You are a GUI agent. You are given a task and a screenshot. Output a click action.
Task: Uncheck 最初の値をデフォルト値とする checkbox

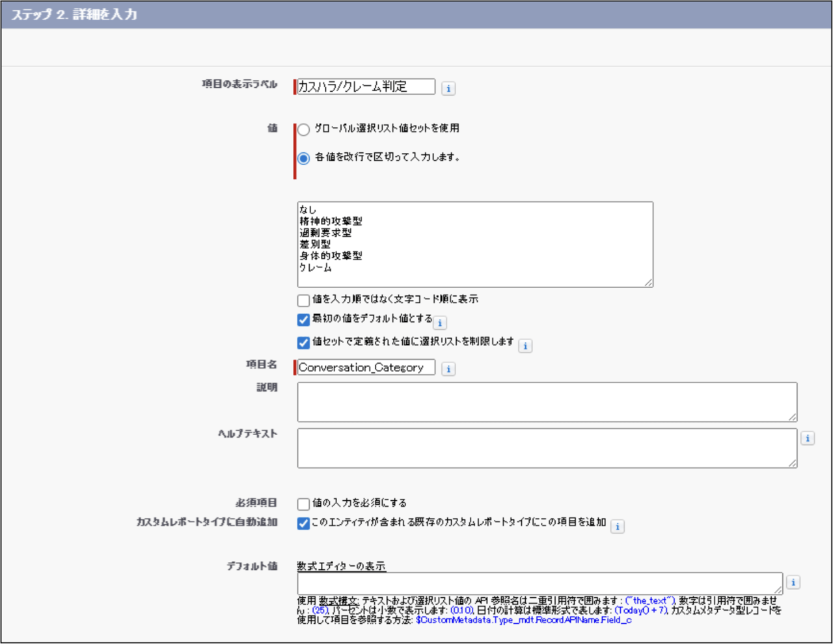pyautogui.click(x=303, y=319)
